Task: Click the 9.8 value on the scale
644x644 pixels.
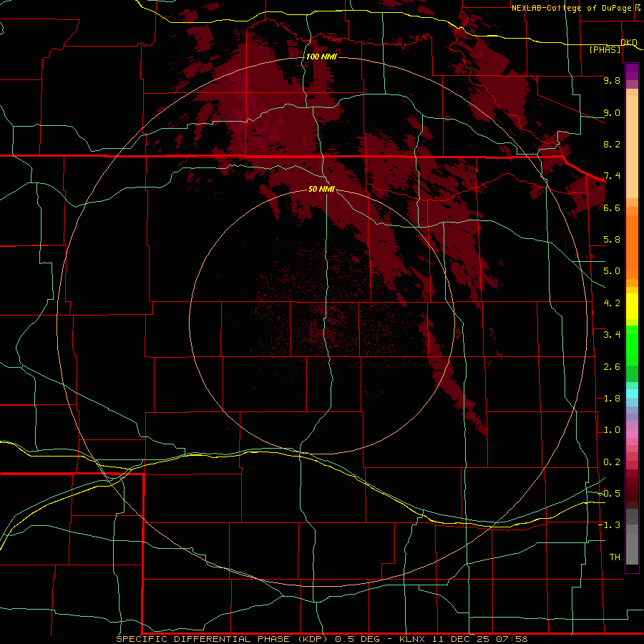Action: 612,80
